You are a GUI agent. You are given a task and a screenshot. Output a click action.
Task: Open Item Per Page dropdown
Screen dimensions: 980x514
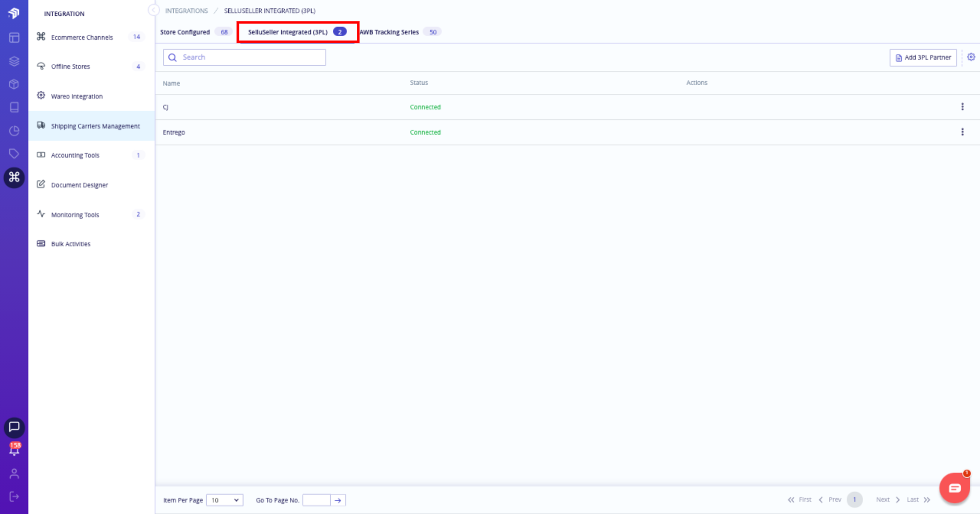[225, 500]
